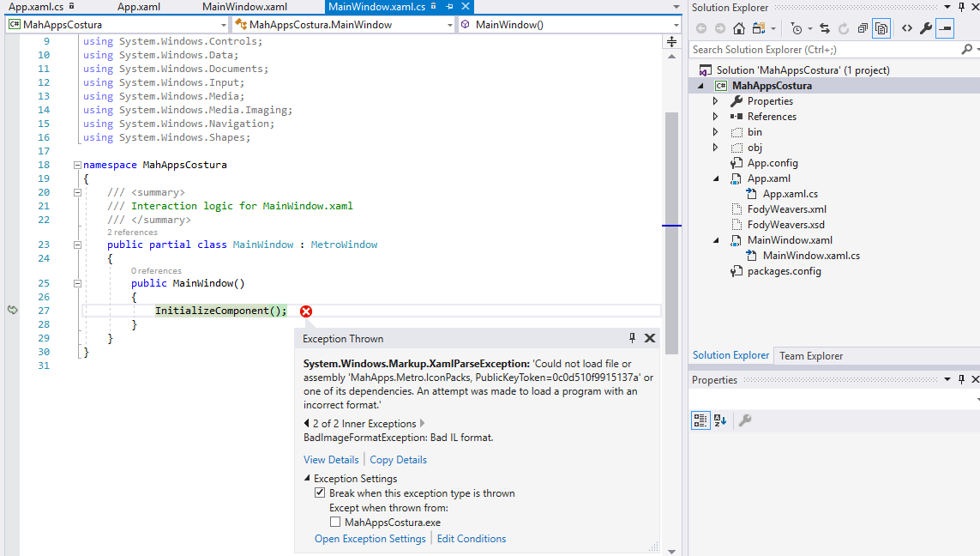Toggle Preview Selected Items in Solution Explorer

947,27
